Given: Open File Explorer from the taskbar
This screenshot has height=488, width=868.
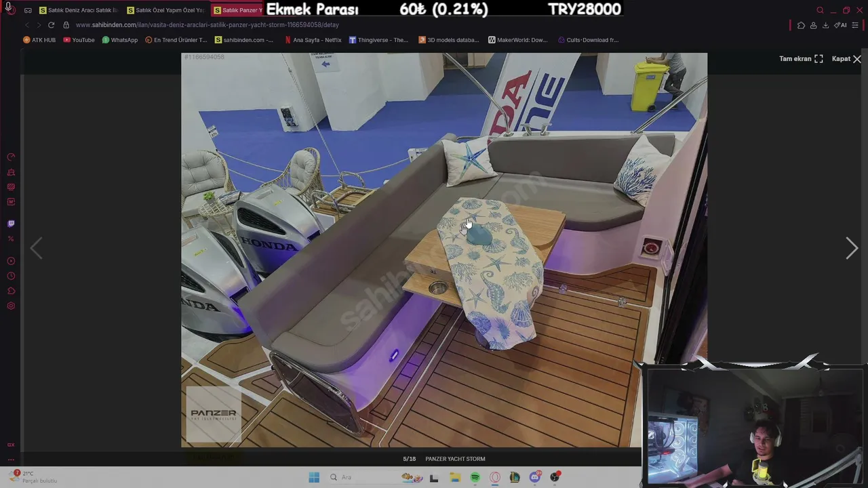Looking at the screenshot, I should click(455, 477).
